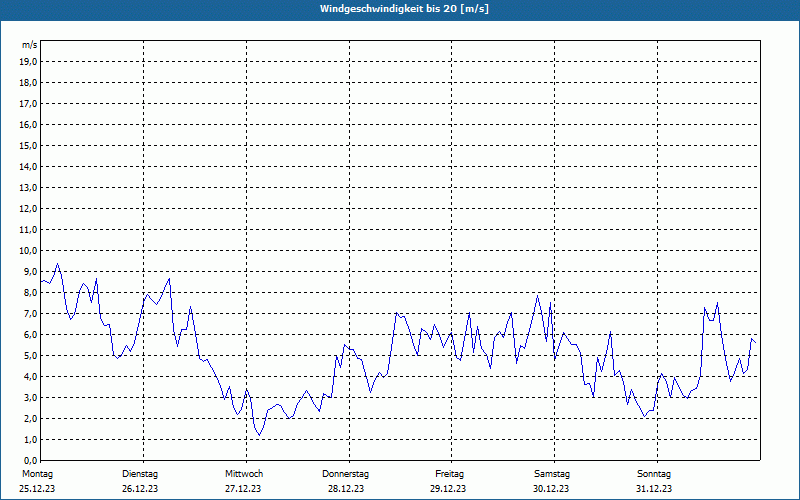Click the 16,0 y-axis value

pos(28,124)
